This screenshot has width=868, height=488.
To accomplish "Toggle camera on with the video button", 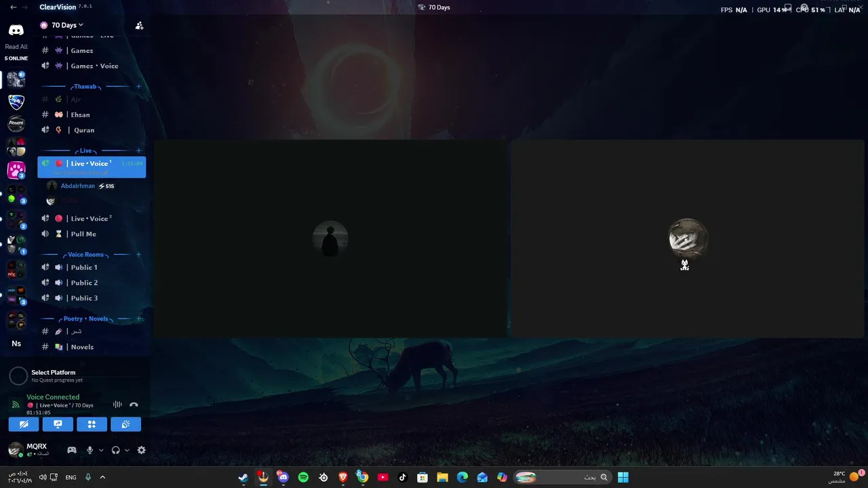I will pyautogui.click(x=24, y=424).
